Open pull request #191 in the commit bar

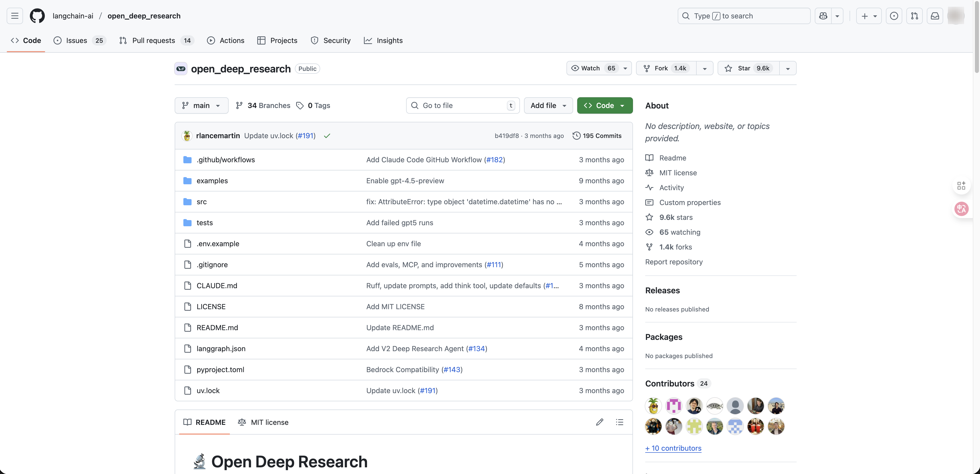coord(306,136)
